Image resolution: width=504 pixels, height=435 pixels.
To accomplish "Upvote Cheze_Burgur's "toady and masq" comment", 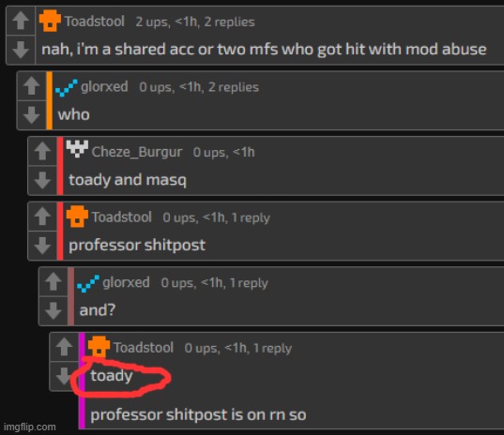I will 42,151.
